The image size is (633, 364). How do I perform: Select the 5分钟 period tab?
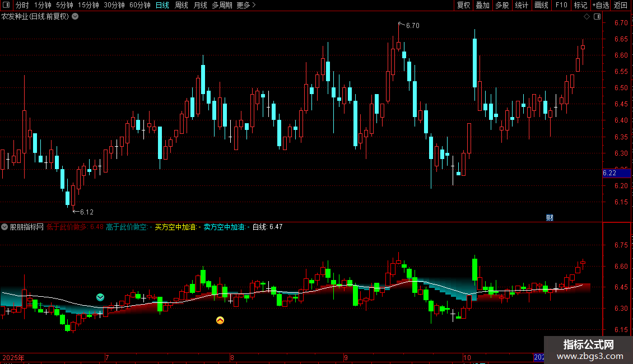(64, 5)
